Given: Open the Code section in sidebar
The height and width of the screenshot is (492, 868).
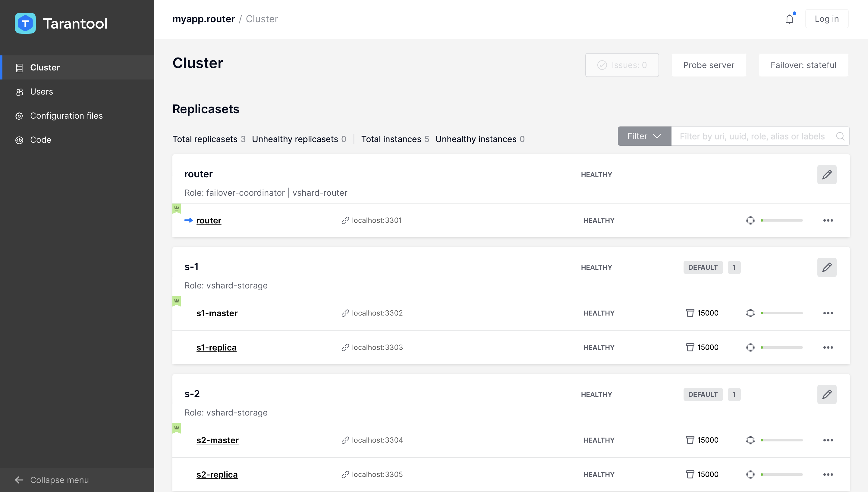Looking at the screenshot, I should [41, 139].
